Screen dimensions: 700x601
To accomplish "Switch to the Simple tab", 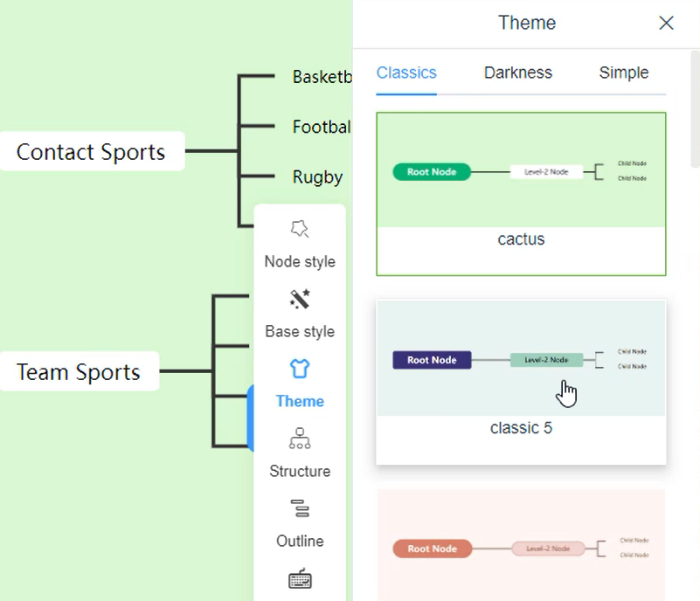I will point(624,73).
